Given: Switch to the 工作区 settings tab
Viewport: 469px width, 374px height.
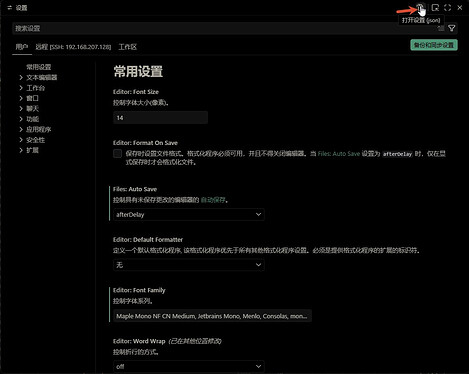Looking at the screenshot, I should coord(128,47).
